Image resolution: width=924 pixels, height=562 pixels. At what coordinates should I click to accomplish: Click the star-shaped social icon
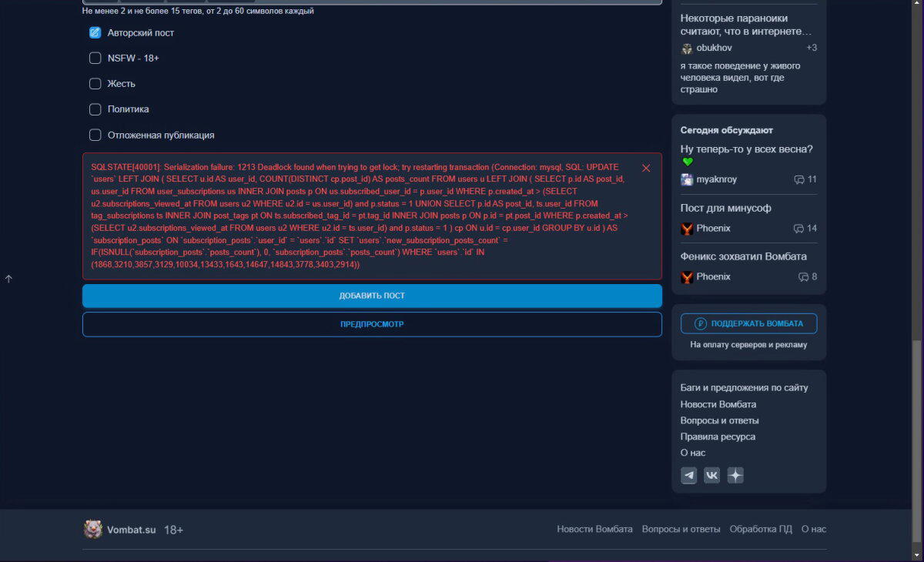pos(735,475)
